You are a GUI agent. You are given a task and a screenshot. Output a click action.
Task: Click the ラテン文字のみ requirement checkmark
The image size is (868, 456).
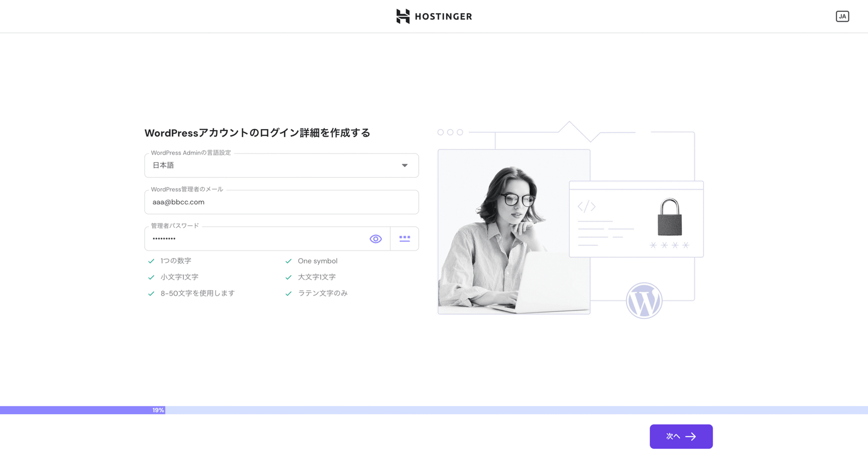[x=289, y=293]
